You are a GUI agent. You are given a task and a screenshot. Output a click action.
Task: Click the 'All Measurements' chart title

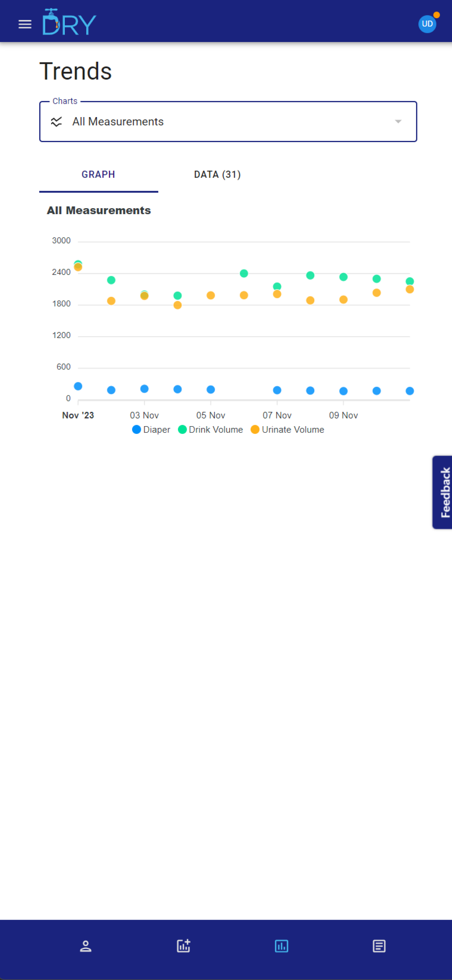(x=99, y=210)
